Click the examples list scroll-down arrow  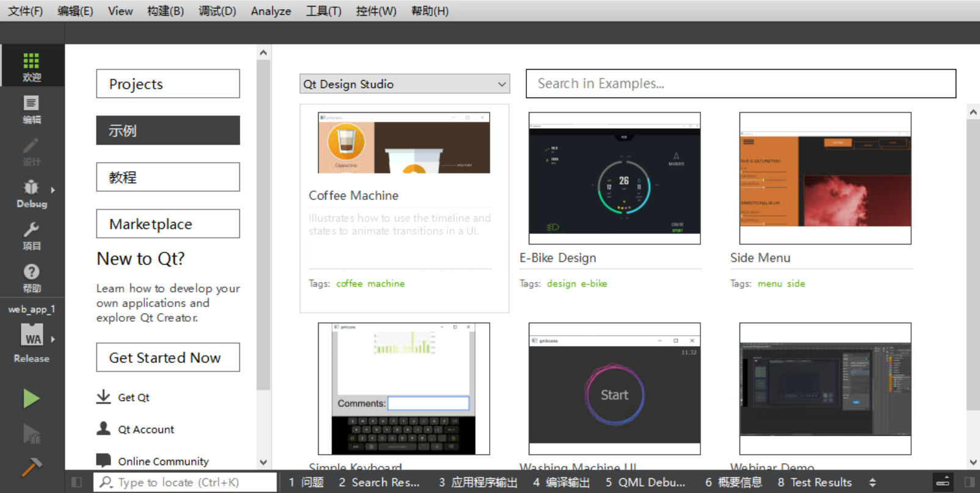pos(973,462)
